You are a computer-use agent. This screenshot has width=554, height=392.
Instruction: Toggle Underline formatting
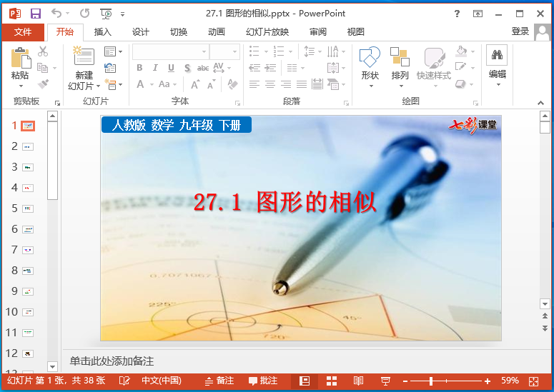click(171, 68)
